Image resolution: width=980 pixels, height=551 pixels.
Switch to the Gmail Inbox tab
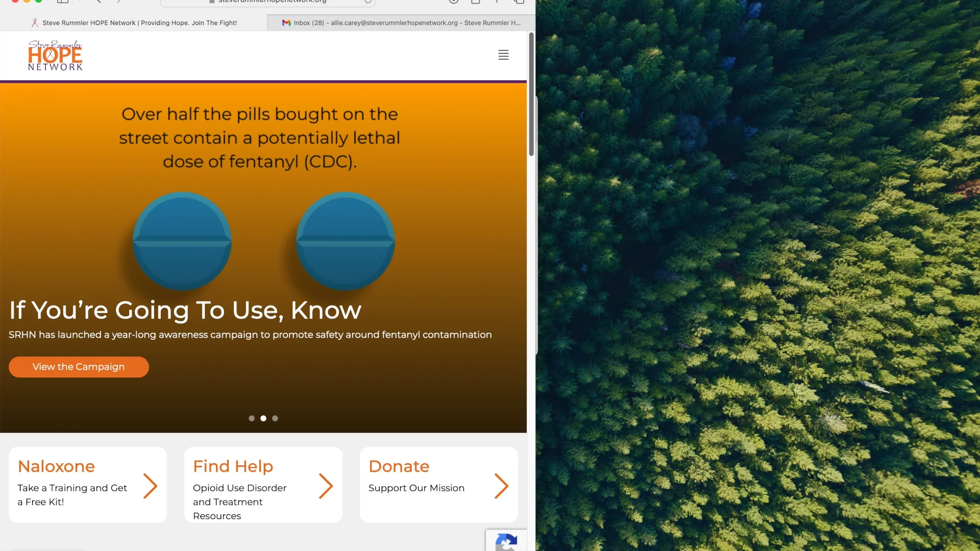[401, 23]
